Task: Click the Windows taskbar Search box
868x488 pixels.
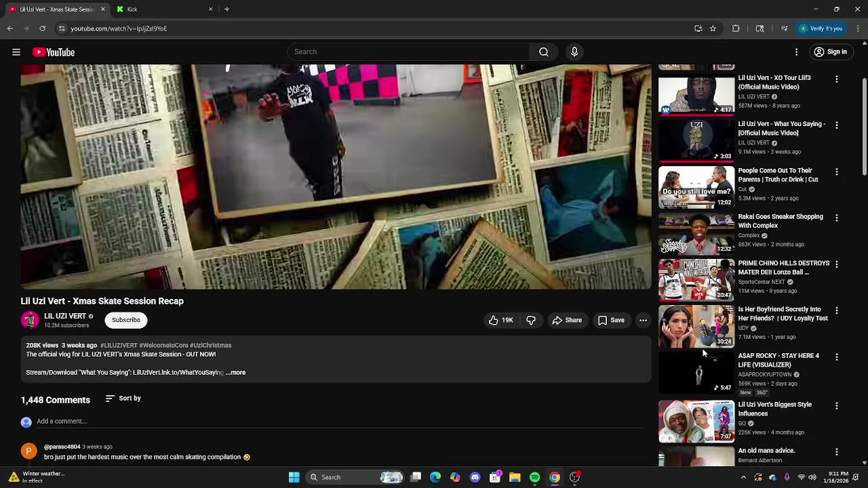Action: 355,477
